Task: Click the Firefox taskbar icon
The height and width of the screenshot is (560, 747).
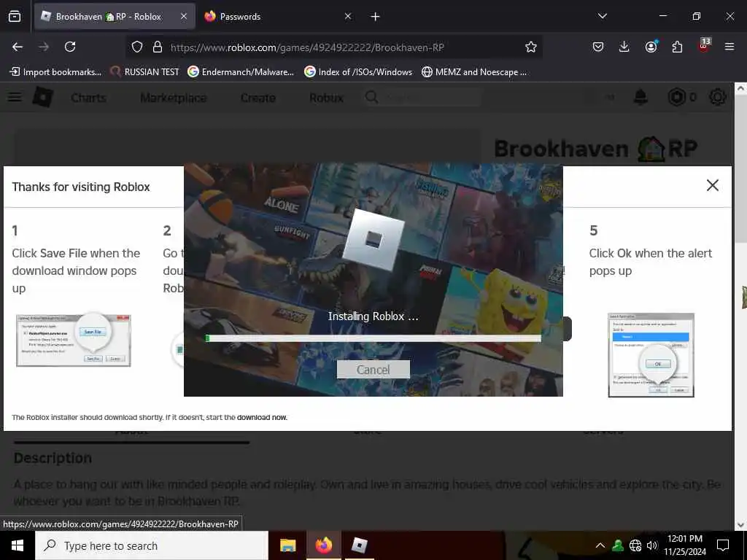Action: (323, 545)
